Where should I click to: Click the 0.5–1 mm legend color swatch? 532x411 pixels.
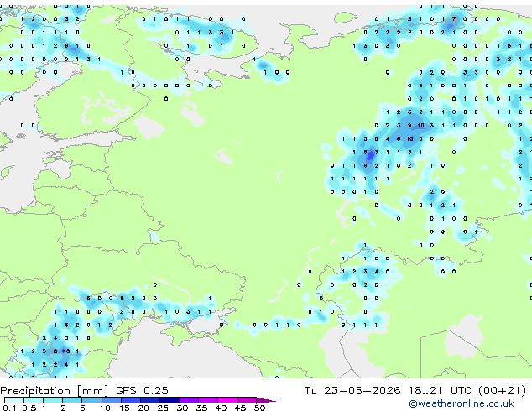(34, 400)
